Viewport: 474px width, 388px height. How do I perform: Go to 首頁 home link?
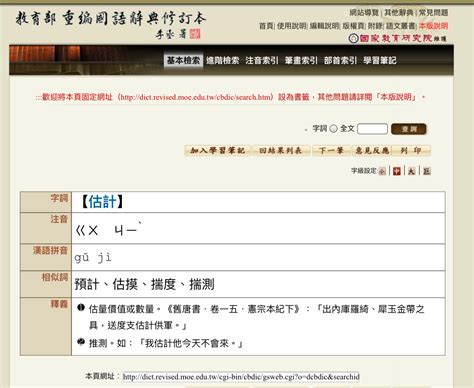(x=266, y=26)
